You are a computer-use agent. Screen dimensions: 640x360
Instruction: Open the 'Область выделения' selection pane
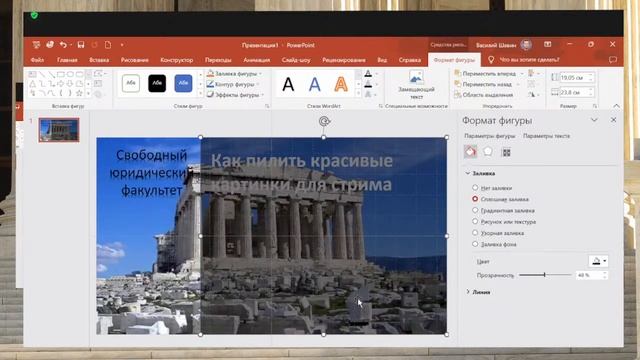[484, 95]
